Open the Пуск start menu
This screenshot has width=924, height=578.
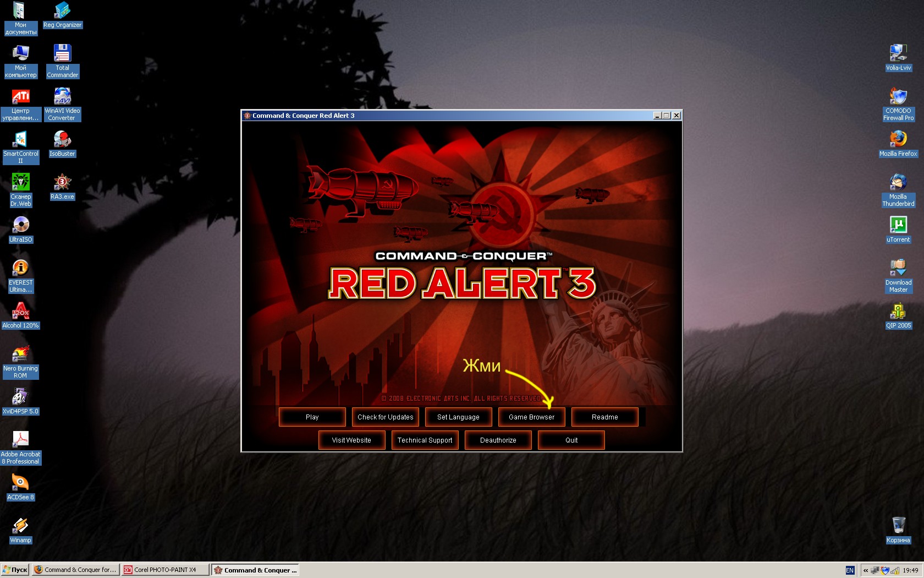click(x=15, y=570)
